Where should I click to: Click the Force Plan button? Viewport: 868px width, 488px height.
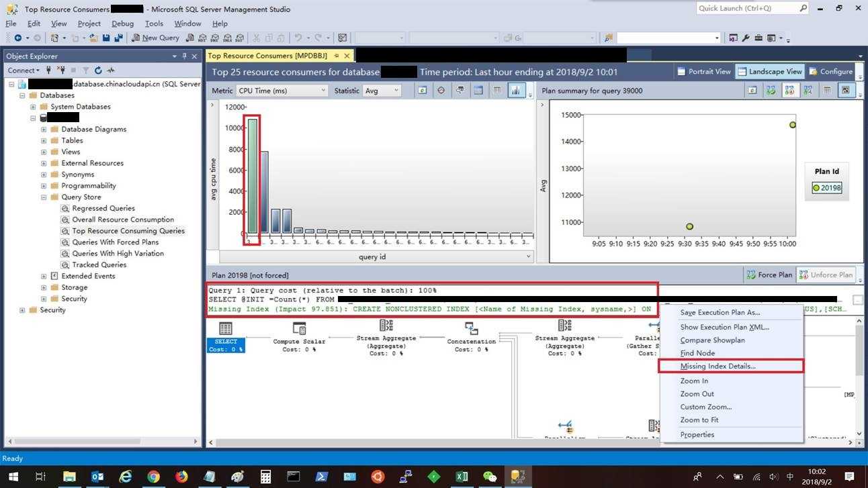[769, 275]
